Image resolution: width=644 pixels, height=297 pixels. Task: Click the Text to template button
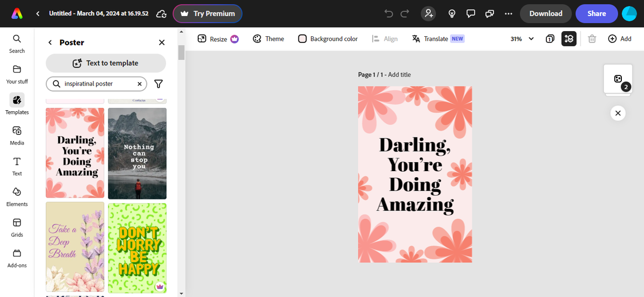coord(106,63)
